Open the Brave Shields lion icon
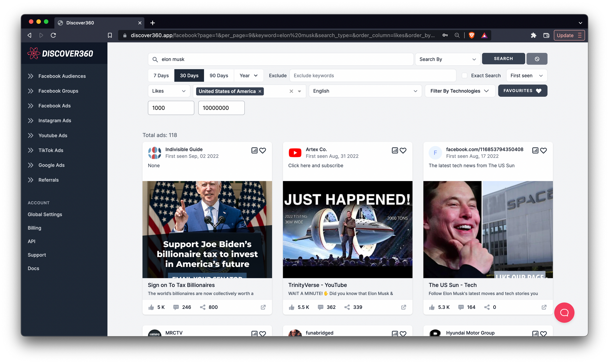The image size is (609, 364). [x=472, y=35]
